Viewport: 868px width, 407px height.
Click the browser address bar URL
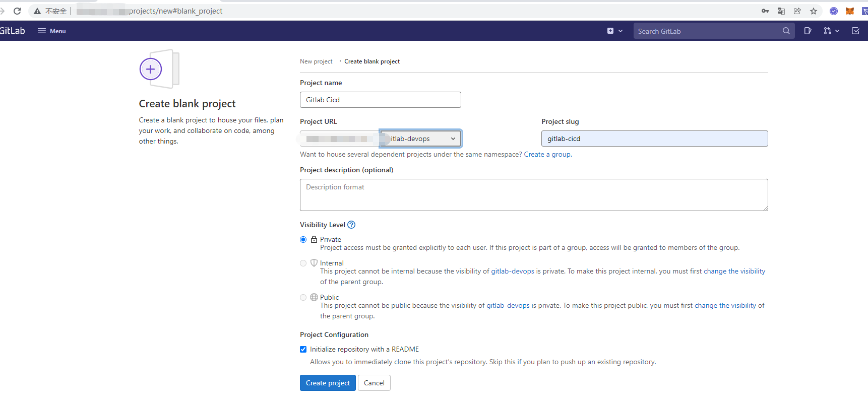pos(175,11)
